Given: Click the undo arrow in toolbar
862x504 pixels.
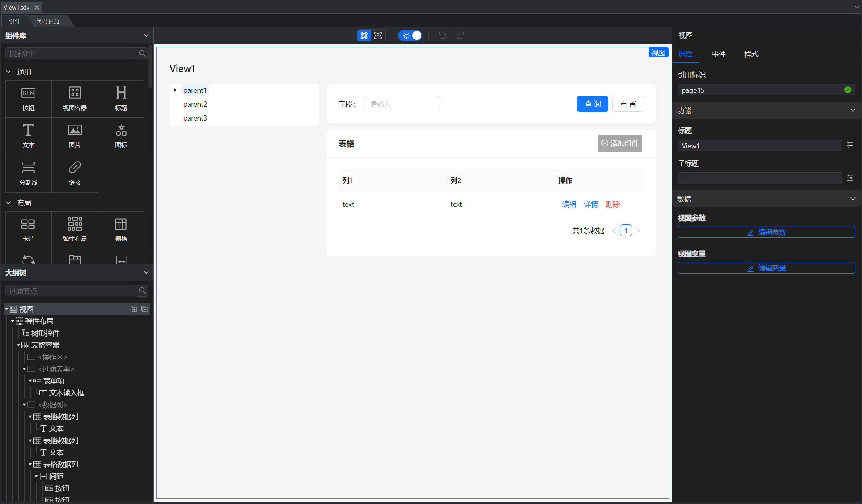Looking at the screenshot, I should click(442, 35).
